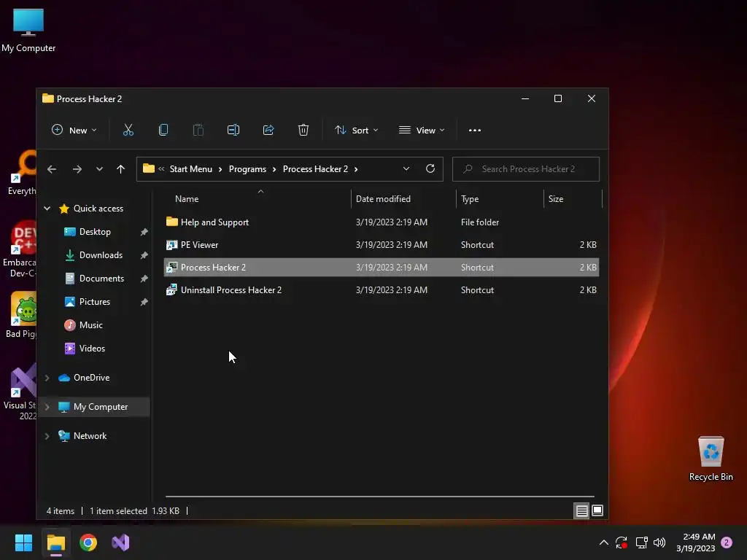This screenshot has width=747, height=560.
Task: Open Visual Studio from the taskbar
Action: (x=120, y=542)
